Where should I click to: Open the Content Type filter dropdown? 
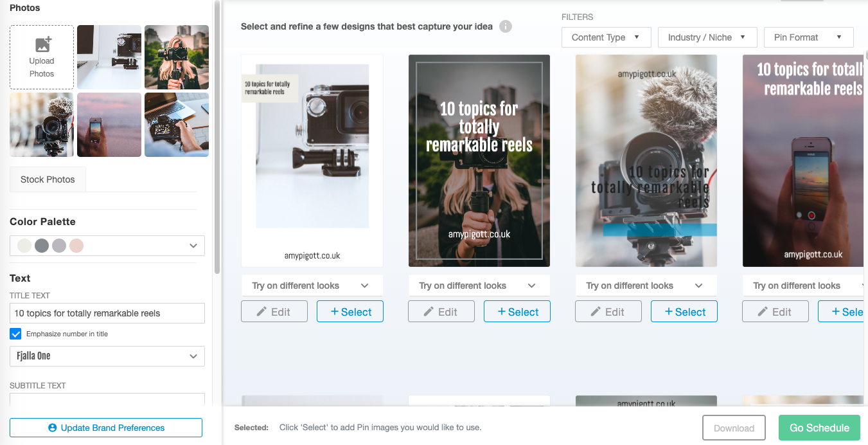point(606,37)
